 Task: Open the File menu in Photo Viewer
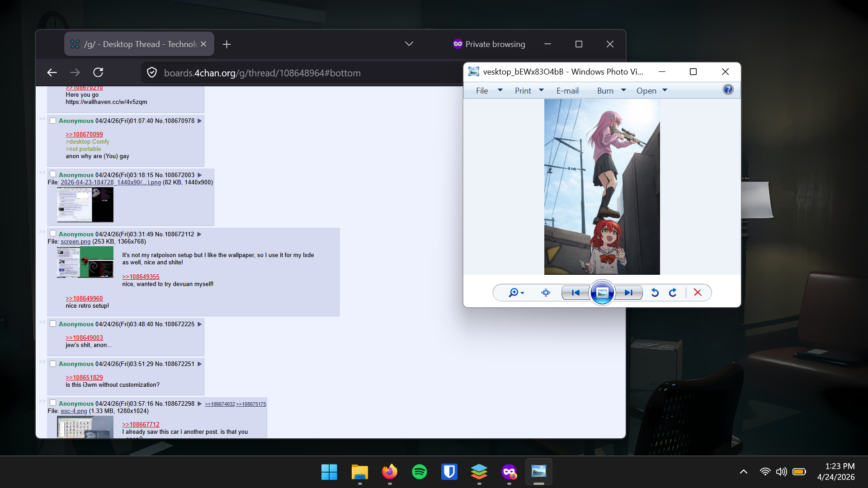pyautogui.click(x=482, y=90)
